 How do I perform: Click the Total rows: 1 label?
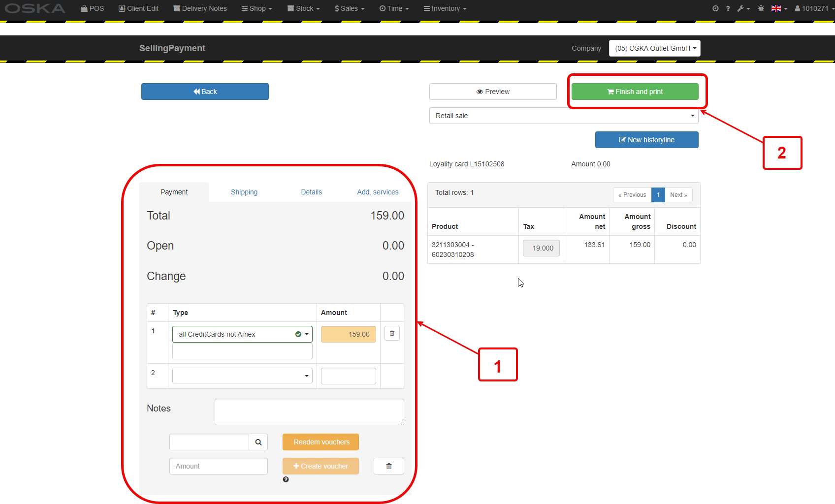(454, 192)
